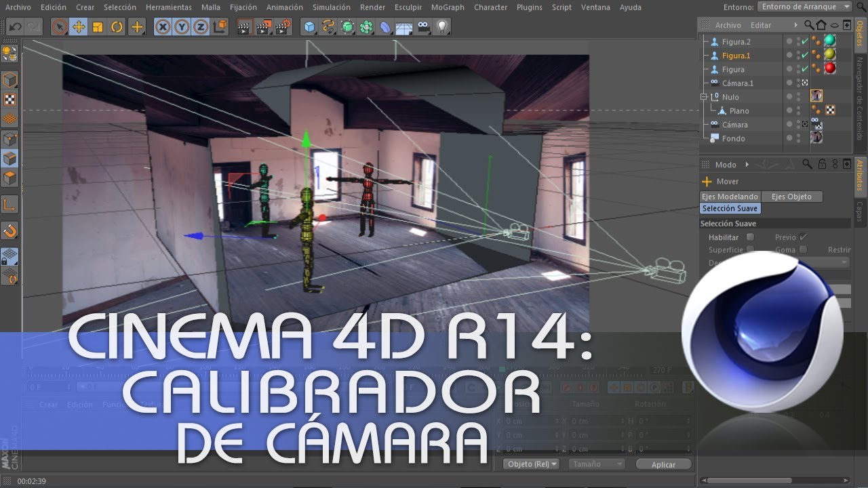The image size is (868, 488).
Task: Enable Texture mode checkerboard icon
Action: pos(9,100)
